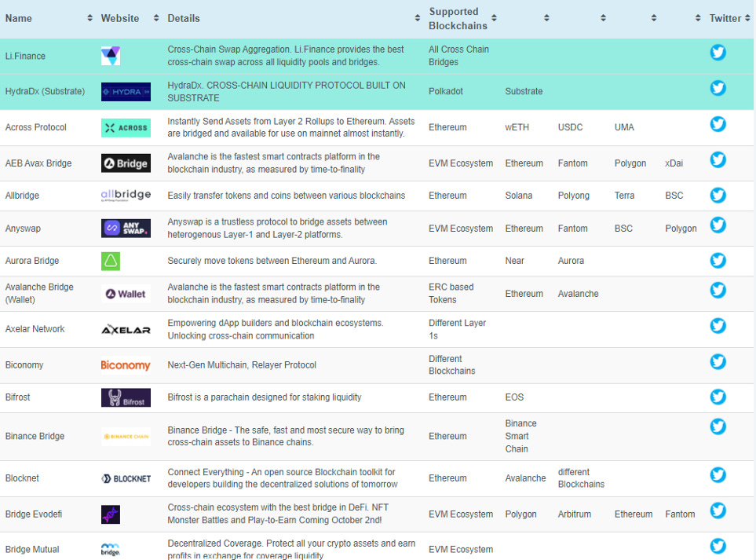This screenshot has width=756, height=560.
Task: Open the Allbridge Twitter icon
Action: pos(718,195)
